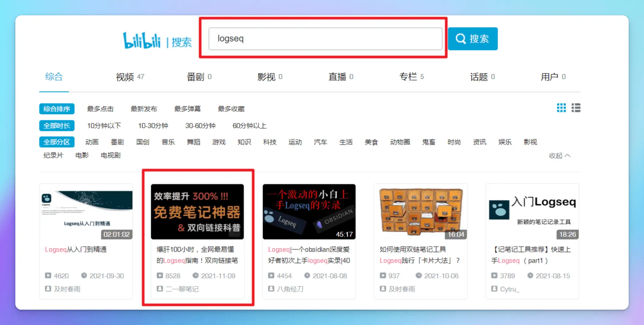Screen dimensions: 644x325
Task: Click the magnifier icon in search button
Action: coord(461,39)
